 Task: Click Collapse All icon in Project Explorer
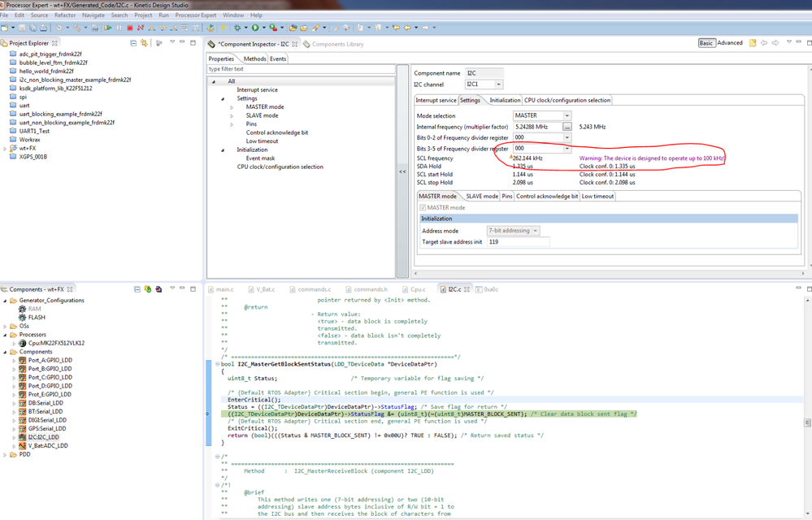click(x=133, y=43)
